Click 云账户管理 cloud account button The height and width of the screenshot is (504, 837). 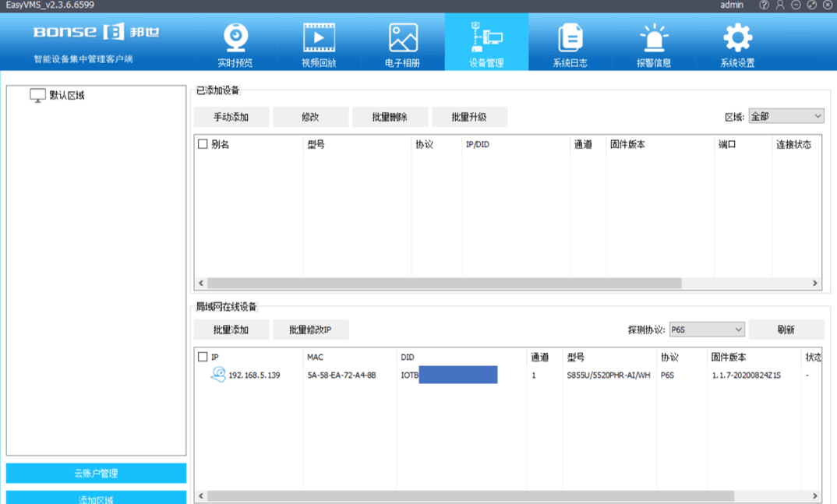pos(96,473)
